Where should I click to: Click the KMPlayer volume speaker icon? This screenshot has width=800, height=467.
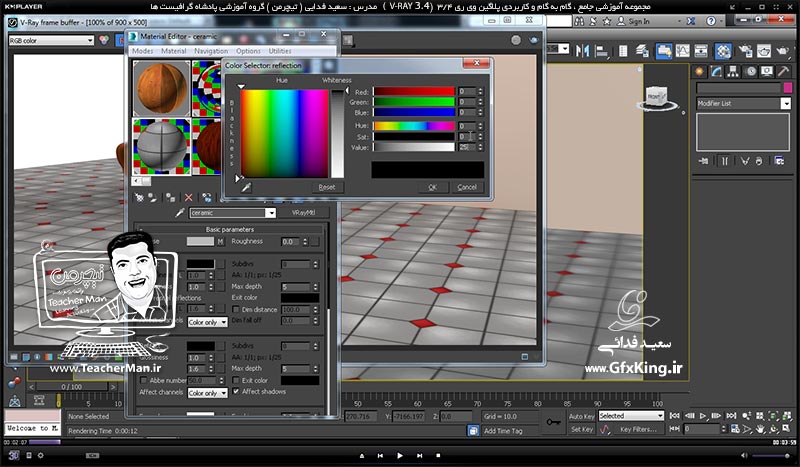743,456
